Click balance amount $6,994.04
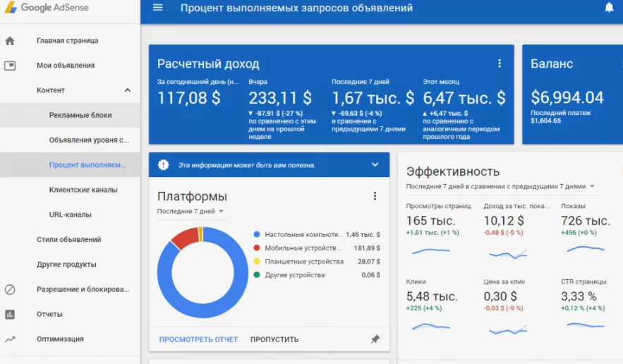 pos(567,97)
